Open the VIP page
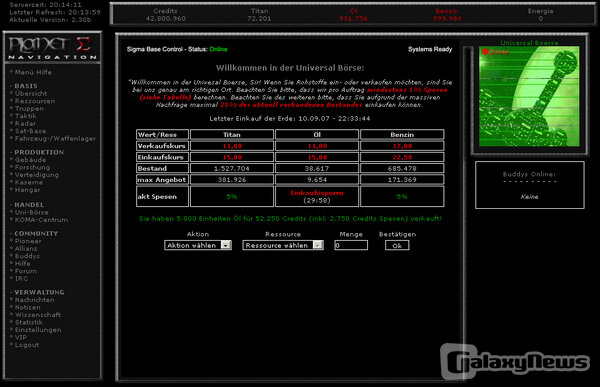The width and height of the screenshot is (600, 387). click(21, 337)
